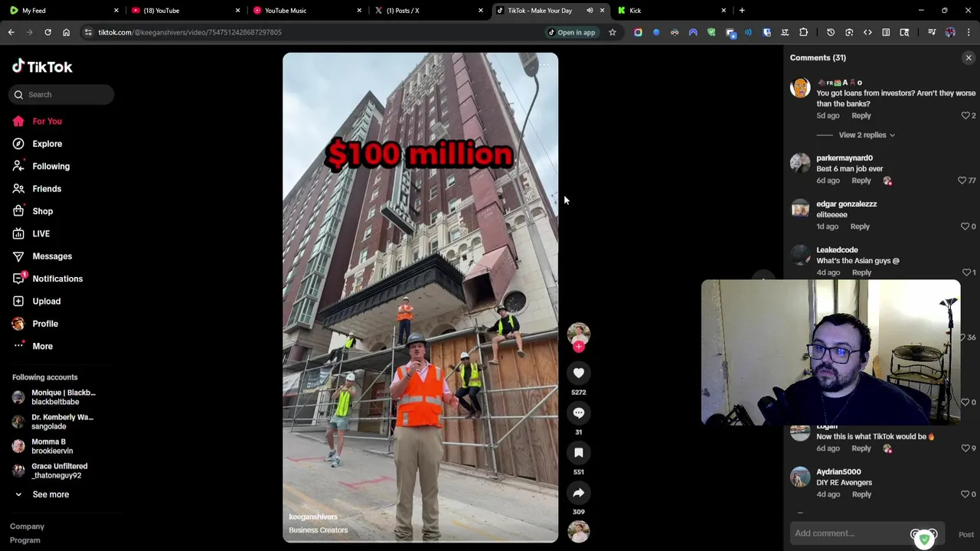
Task: Click the Add comment field
Action: pyautogui.click(x=866, y=533)
